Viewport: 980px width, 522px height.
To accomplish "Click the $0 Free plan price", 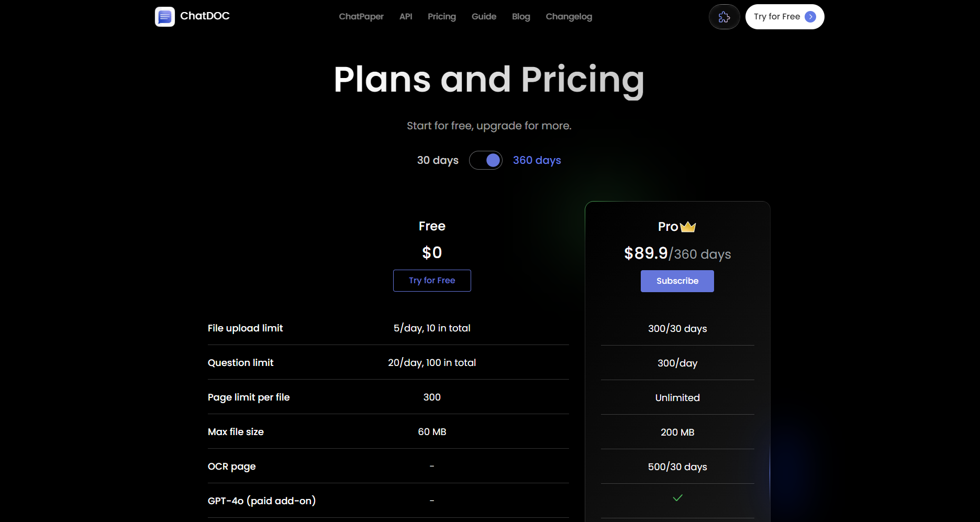I will tap(432, 253).
